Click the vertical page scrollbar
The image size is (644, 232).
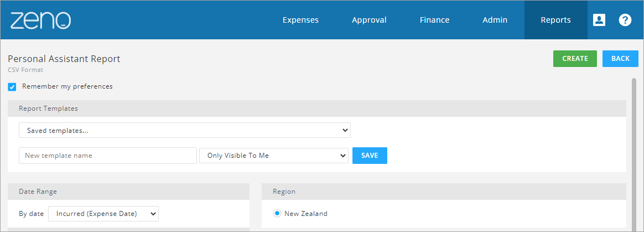coord(635,154)
